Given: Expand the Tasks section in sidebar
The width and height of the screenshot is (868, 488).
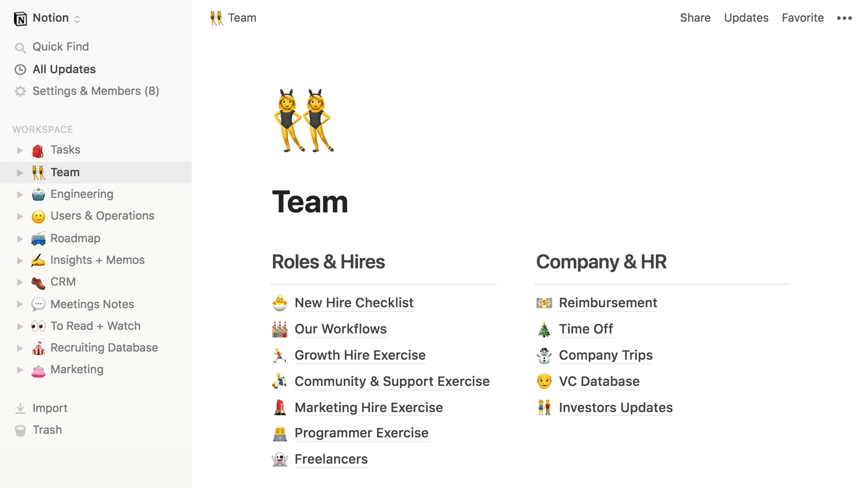Looking at the screenshot, I should coord(19,150).
